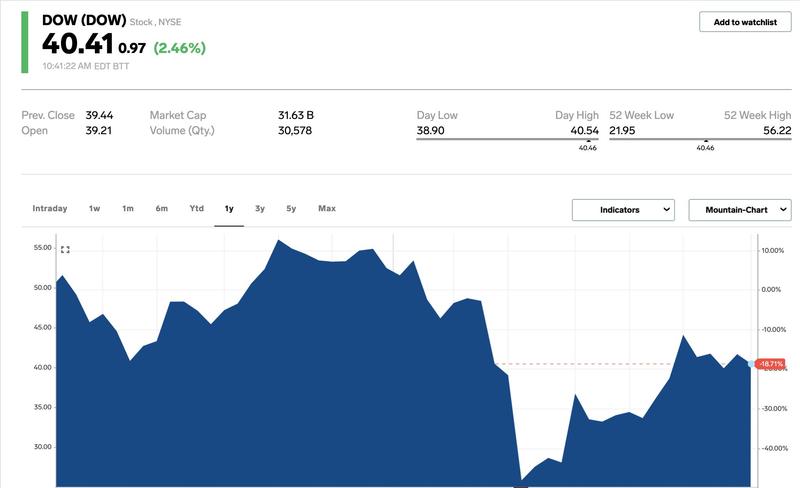Switch to Intraday chart range
This screenshot has width=800, height=488.
tap(49, 208)
